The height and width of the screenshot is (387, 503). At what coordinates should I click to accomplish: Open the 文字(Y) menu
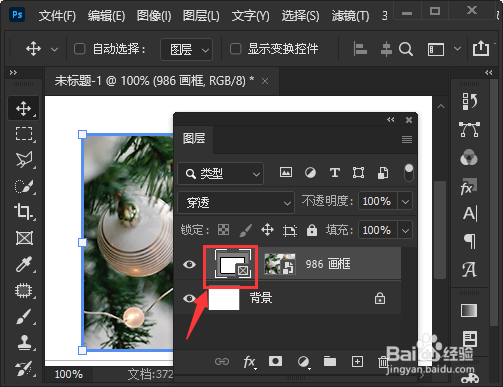pyautogui.click(x=251, y=16)
